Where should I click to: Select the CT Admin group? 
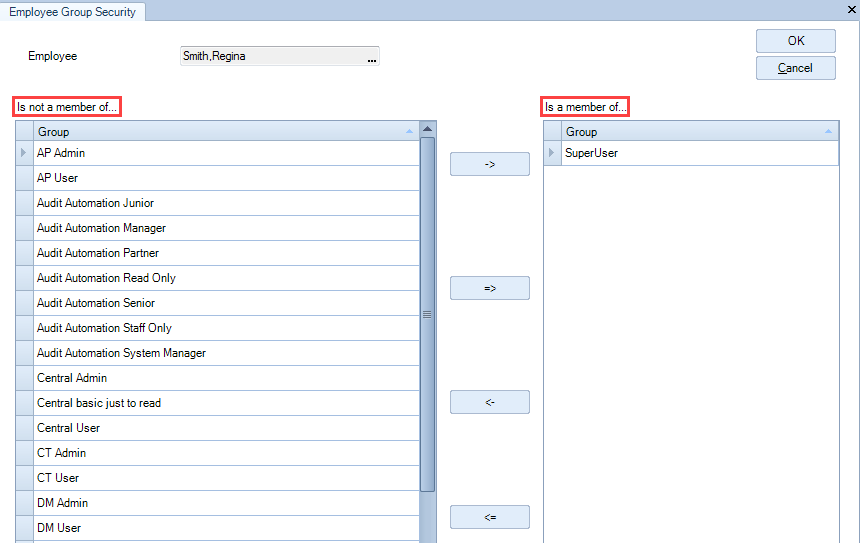(x=226, y=453)
